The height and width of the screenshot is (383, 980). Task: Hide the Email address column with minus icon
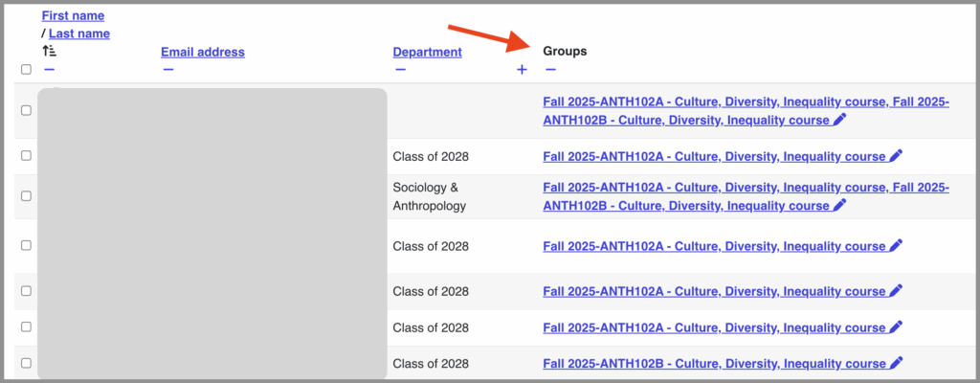[x=168, y=70]
